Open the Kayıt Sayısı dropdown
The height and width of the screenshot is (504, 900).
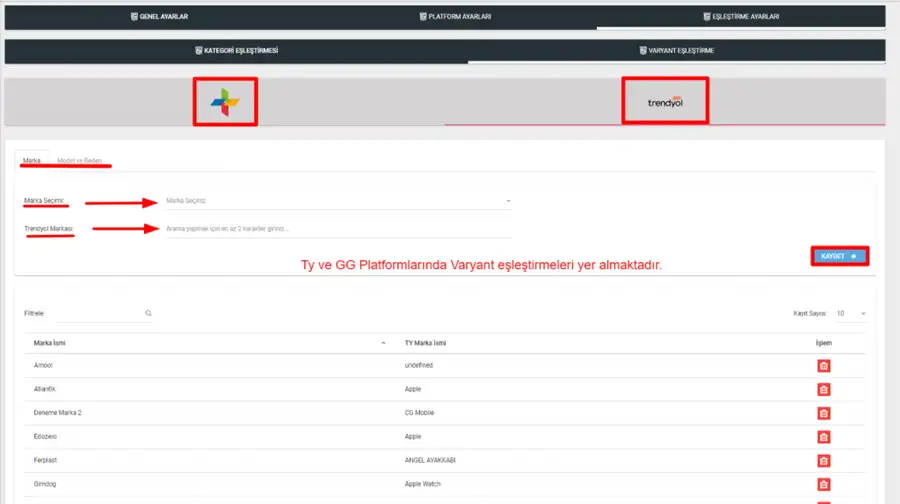(x=851, y=313)
